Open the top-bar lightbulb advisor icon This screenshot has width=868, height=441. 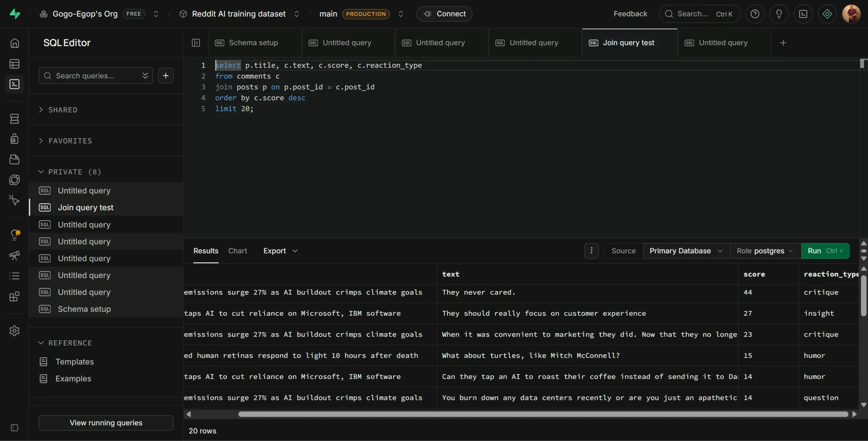(x=779, y=14)
